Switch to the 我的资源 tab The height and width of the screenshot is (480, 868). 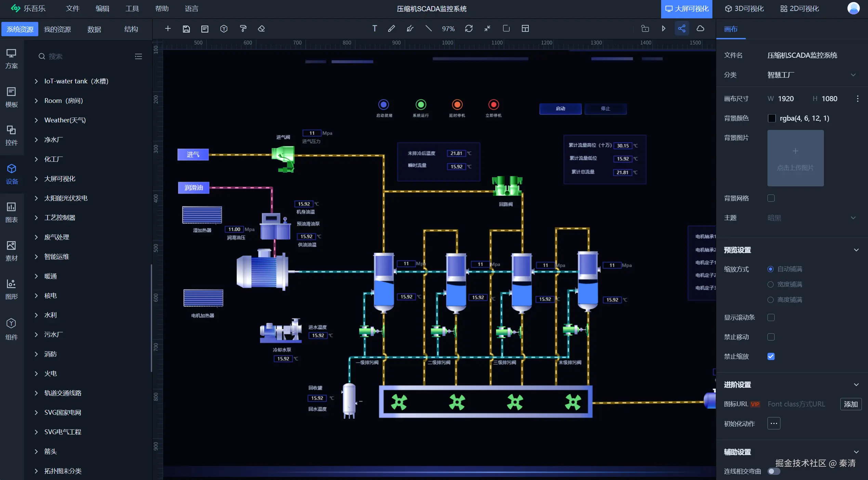57,29
